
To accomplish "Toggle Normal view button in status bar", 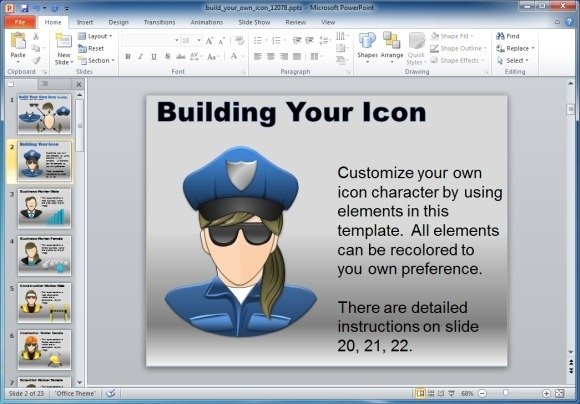I will point(420,393).
